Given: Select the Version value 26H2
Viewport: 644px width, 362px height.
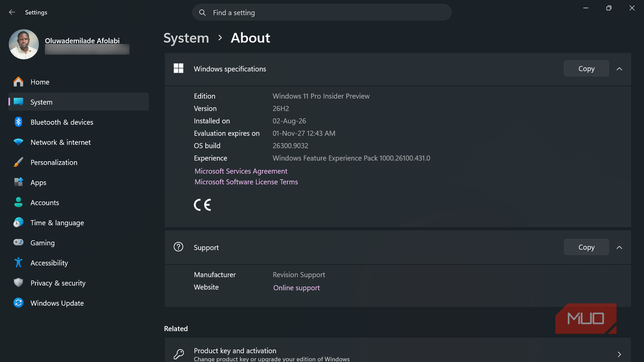Looking at the screenshot, I should tap(281, 109).
